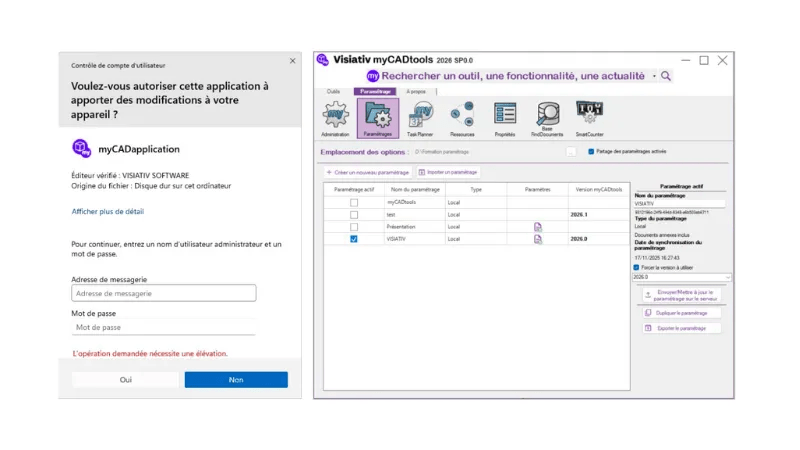Click 'Exporter le paramétrage' button

click(682, 328)
